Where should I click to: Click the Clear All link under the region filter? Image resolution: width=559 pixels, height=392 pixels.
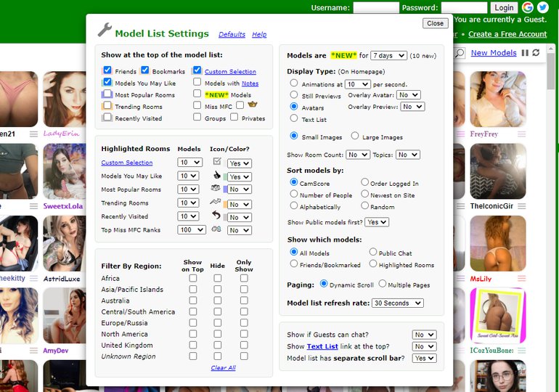(x=223, y=368)
